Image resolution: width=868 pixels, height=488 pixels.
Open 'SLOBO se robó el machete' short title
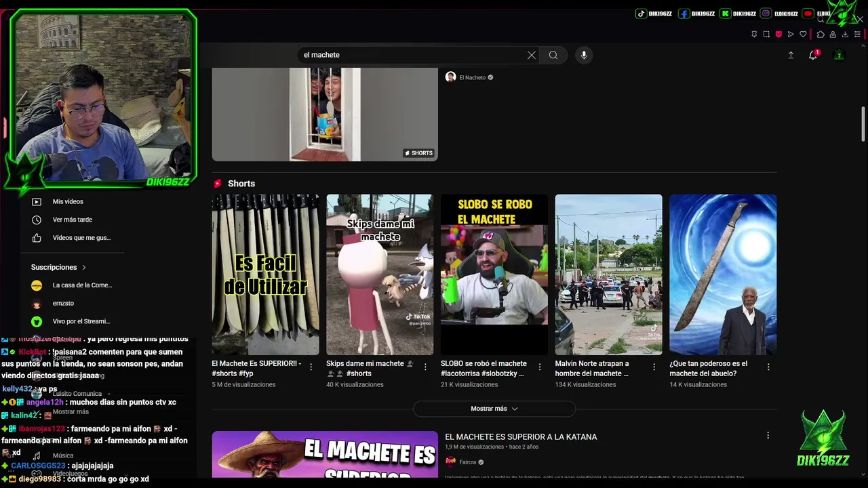coord(484,369)
